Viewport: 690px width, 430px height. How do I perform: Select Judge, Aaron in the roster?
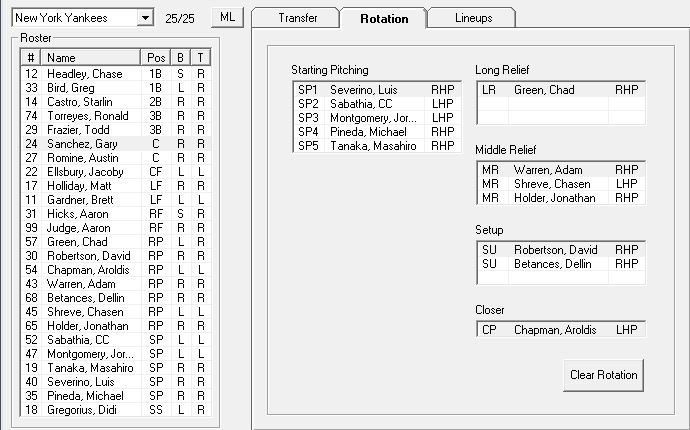click(x=116, y=228)
